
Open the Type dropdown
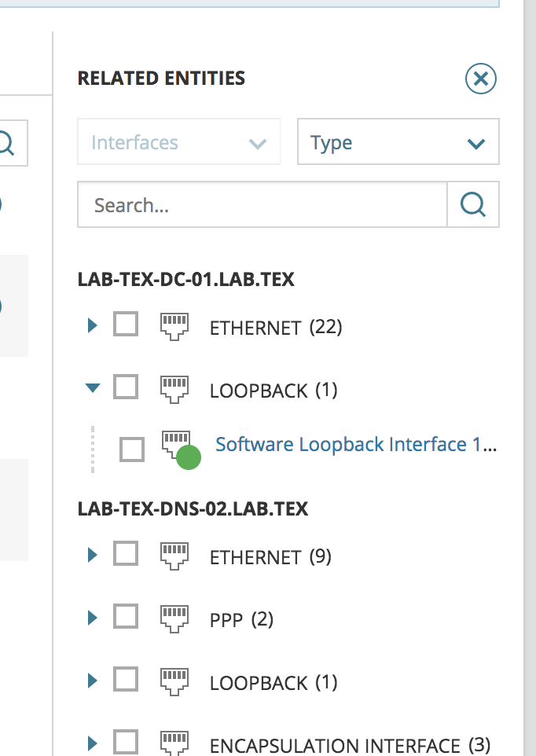coord(398,142)
